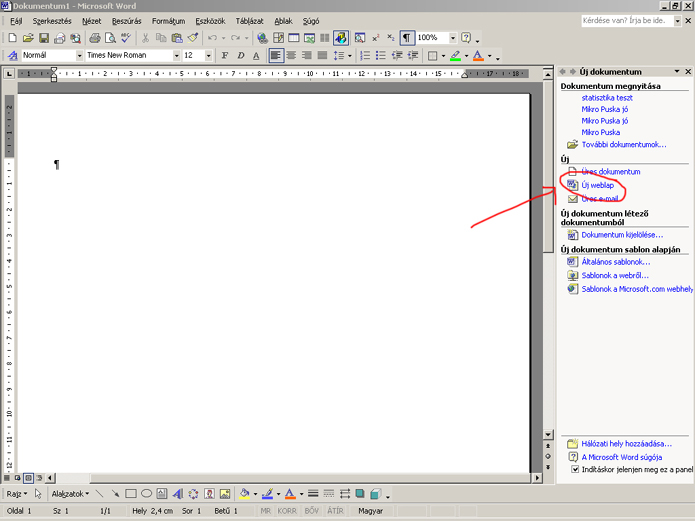The image size is (695, 521).
Task: Uncheck 'Indításkor jelenjen meg ez a panel' checkbox
Action: (x=574, y=469)
